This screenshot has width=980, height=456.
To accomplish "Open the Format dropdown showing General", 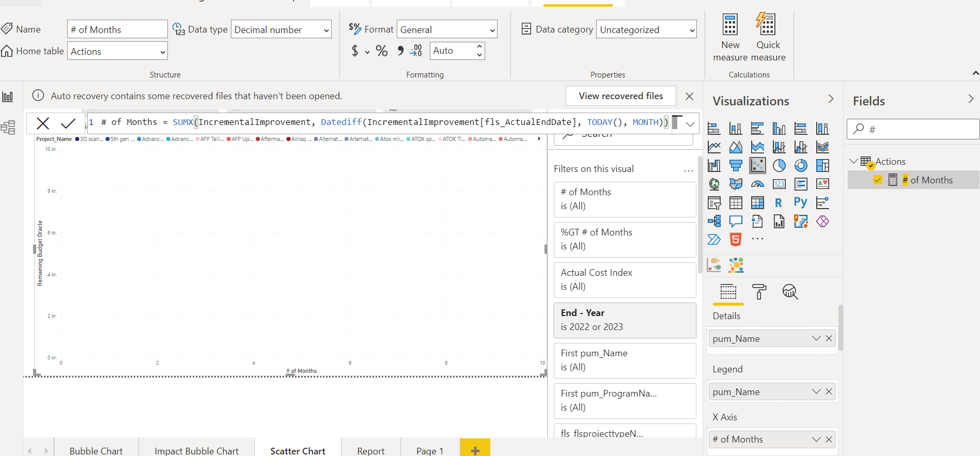I will pos(447,29).
